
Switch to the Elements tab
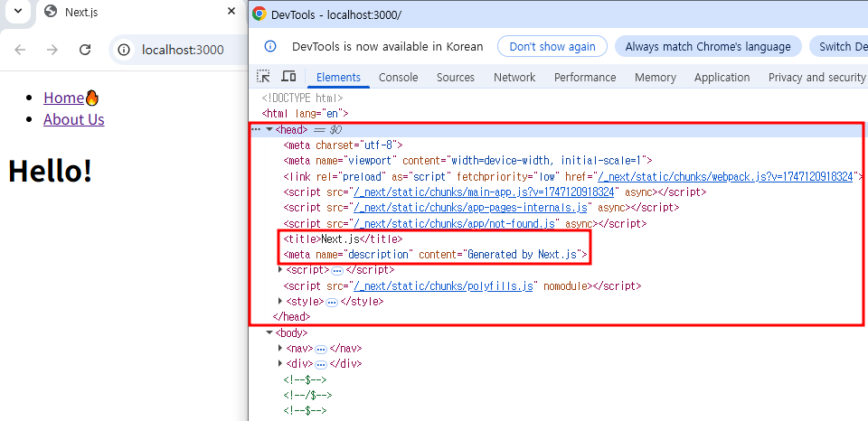338,78
